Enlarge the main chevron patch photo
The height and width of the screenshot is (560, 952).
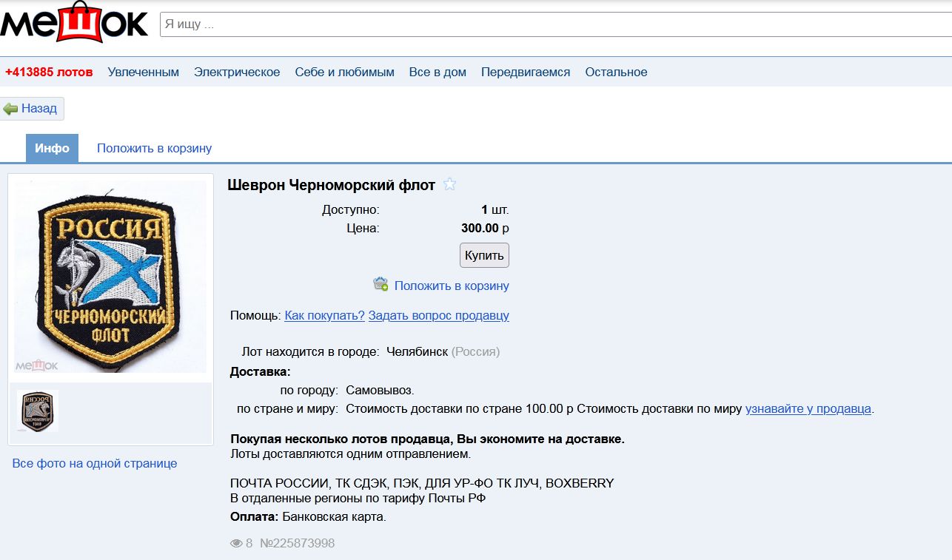(110, 275)
